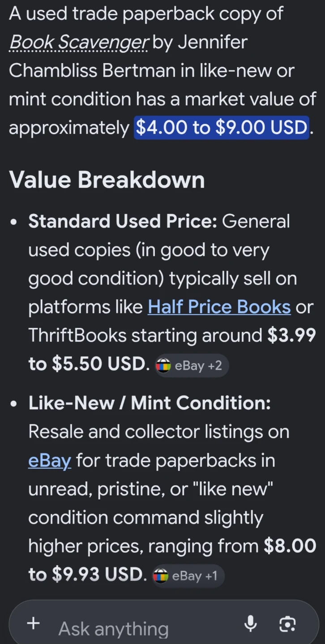Screen dimensions: 325x644
Task: Open the Book Scavenger dotted-underline link
Action: pyautogui.click(x=78, y=42)
